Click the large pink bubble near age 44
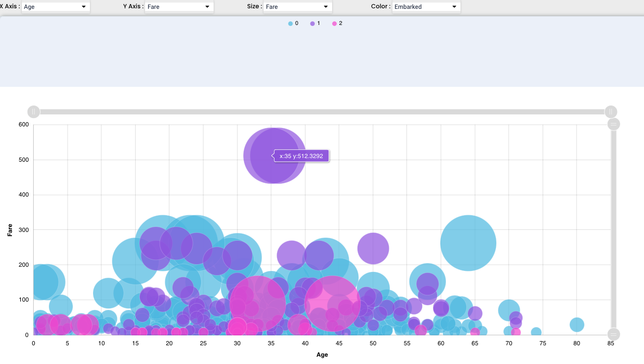 333,304
